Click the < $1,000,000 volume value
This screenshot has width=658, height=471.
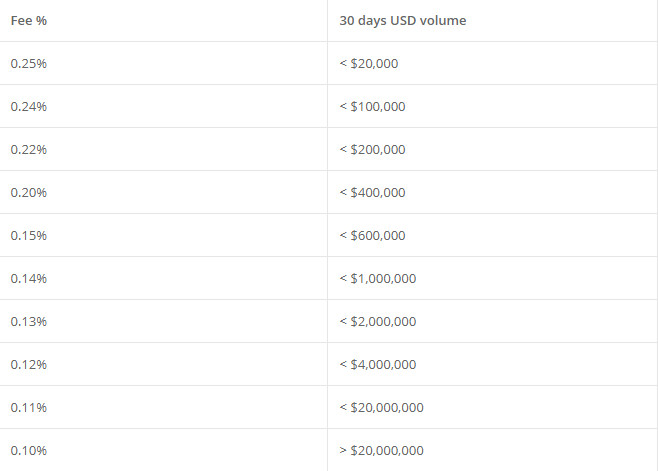378,279
